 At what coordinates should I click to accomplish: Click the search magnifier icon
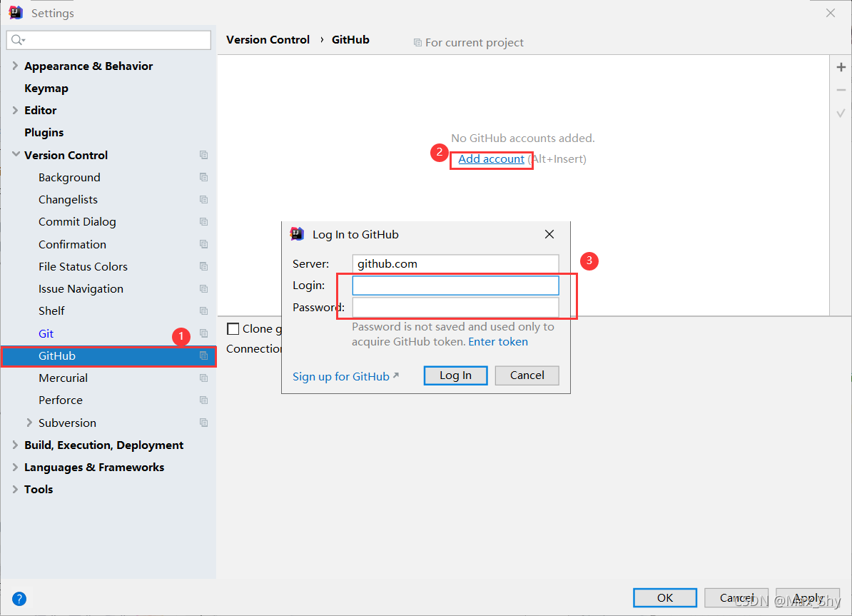click(x=17, y=40)
